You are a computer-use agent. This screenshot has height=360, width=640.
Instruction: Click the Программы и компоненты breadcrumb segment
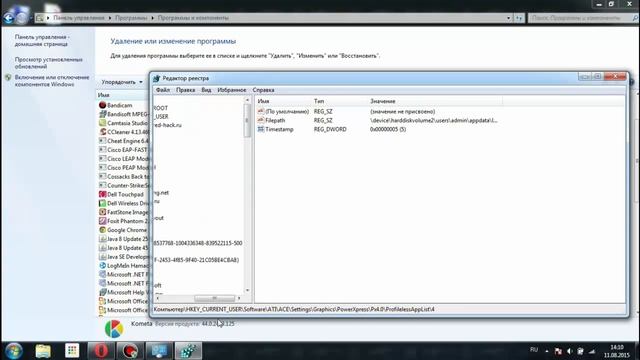[193, 18]
